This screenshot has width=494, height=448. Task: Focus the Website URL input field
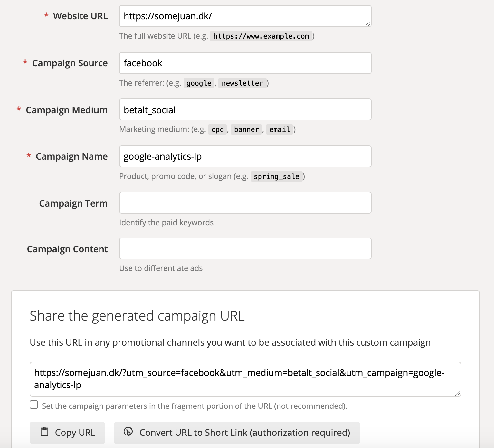click(245, 16)
